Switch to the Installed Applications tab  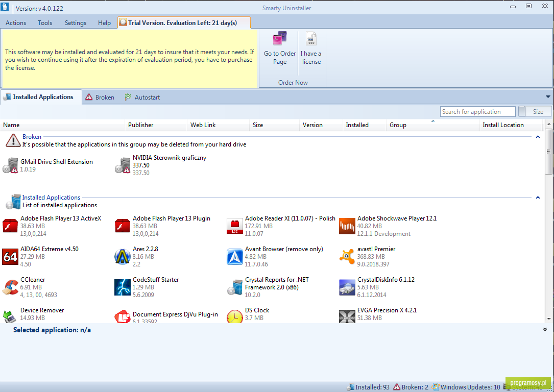(41, 97)
